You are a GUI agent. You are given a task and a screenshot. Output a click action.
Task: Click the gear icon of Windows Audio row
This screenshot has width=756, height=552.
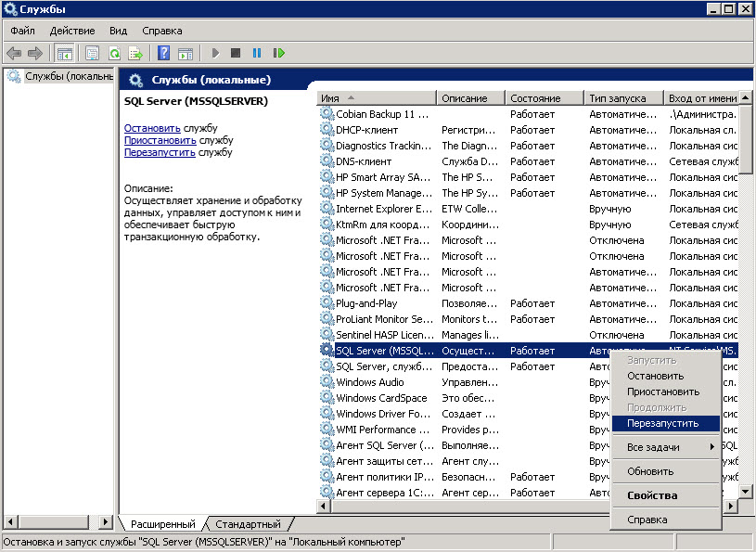point(327,382)
